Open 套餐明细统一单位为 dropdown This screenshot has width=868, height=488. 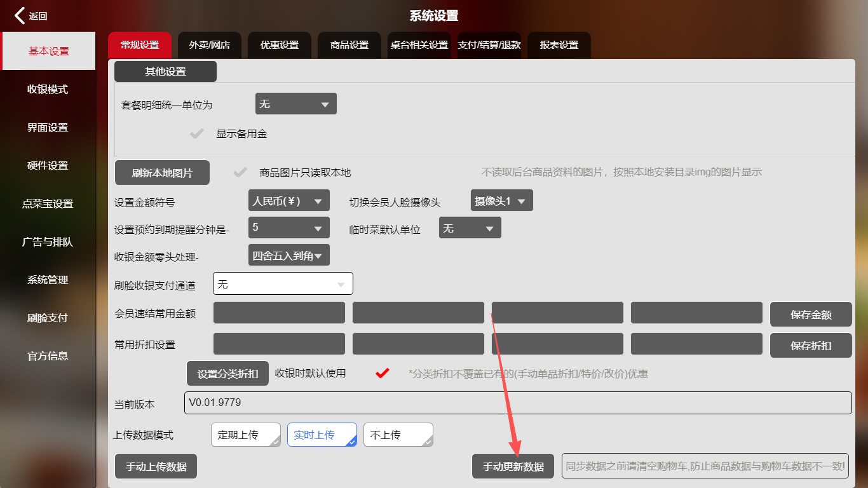click(x=295, y=104)
